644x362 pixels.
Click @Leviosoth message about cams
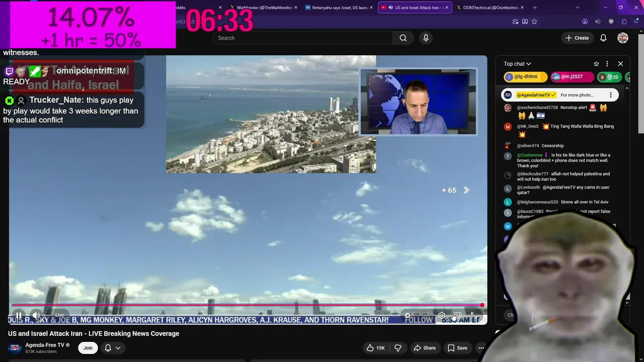coord(562,190)
